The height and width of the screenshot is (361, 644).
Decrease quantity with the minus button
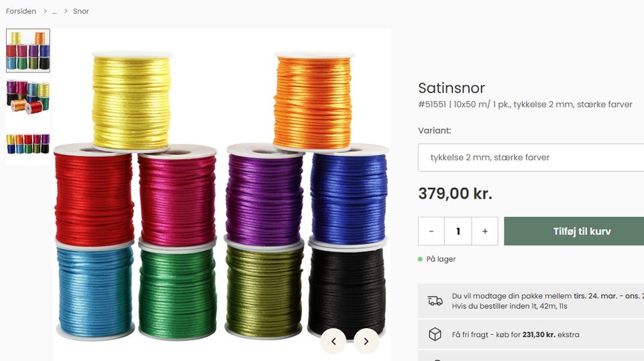(431, 231)
